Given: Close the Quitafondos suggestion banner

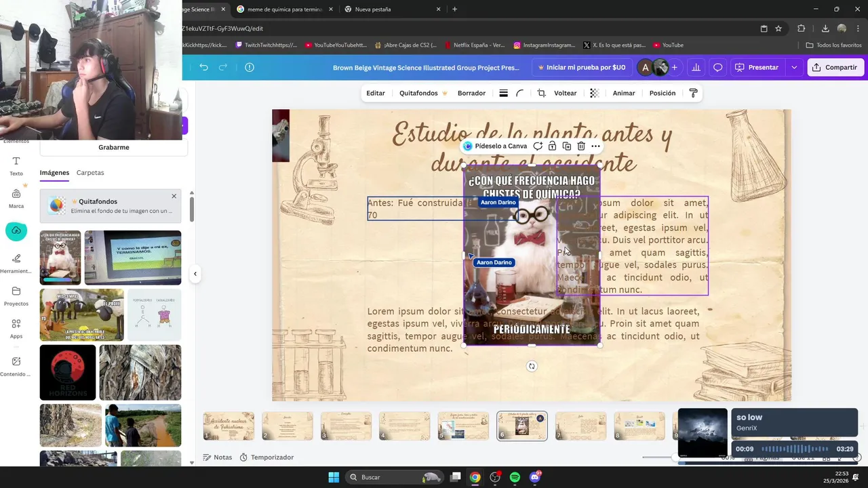Looking at the screenshot, I should tap(174, 196).
